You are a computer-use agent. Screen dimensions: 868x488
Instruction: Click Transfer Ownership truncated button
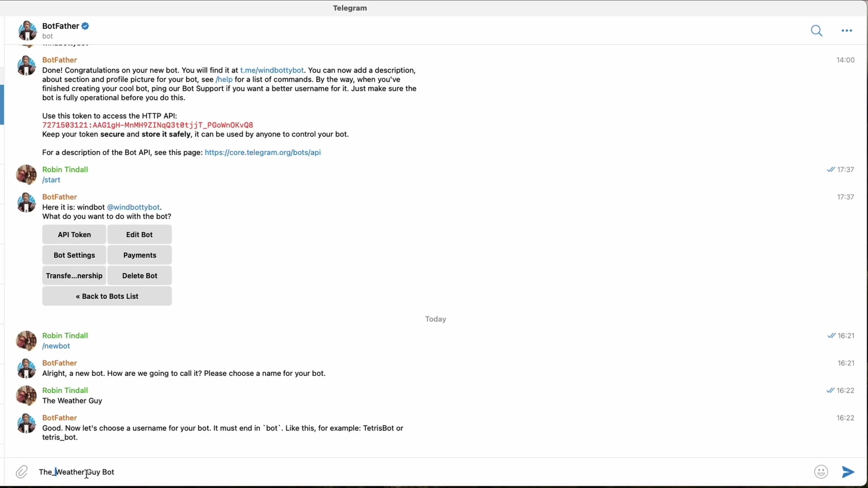74,276
